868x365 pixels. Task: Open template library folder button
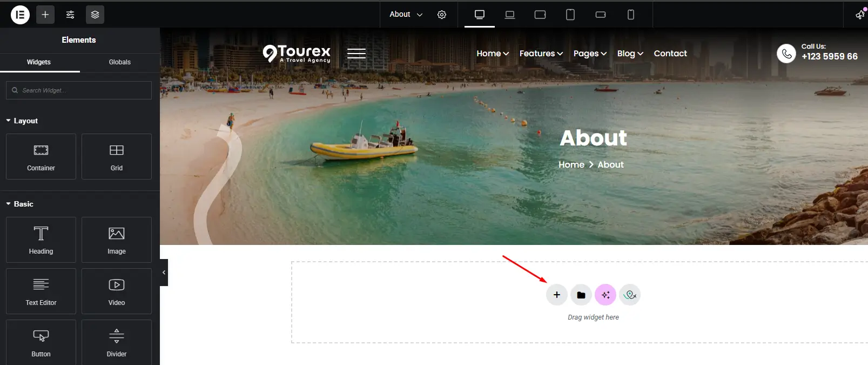point(581,295)
